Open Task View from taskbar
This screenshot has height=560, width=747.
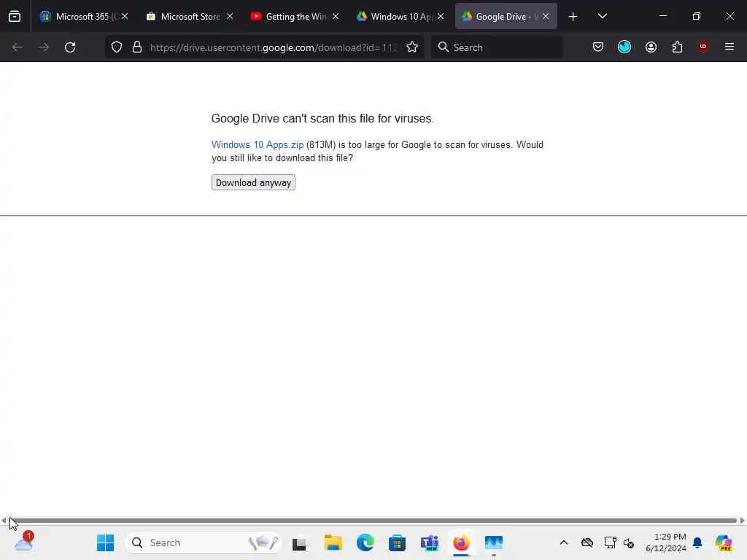(x=300, y=542)
